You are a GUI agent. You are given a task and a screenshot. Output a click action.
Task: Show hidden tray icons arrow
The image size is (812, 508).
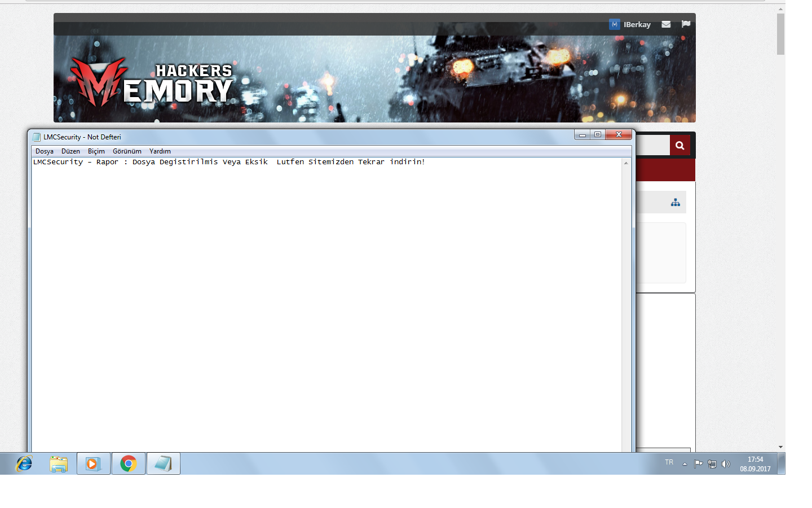pyautogui.click(x=685, y=464)
